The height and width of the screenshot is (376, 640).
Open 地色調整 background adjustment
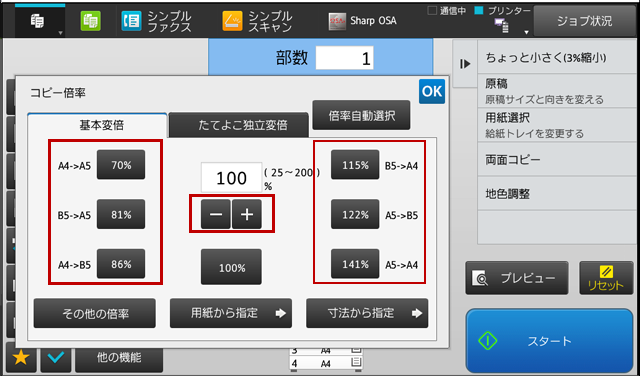[x=557, y=194]
